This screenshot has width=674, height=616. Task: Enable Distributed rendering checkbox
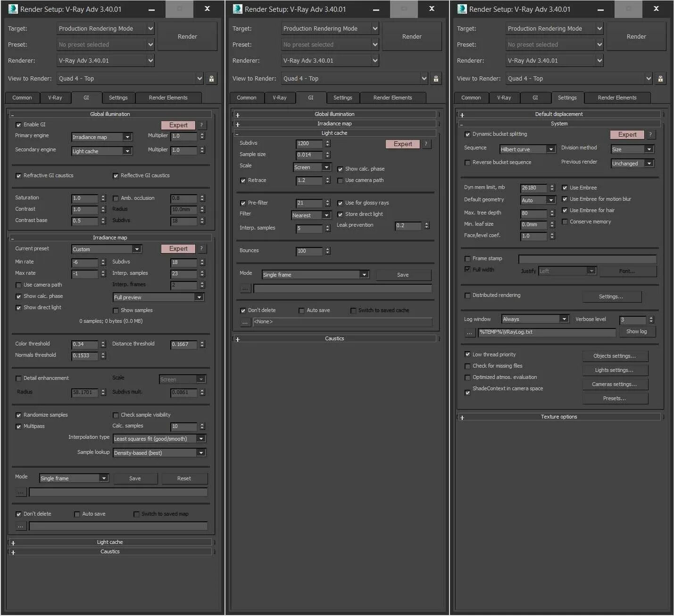467,296
